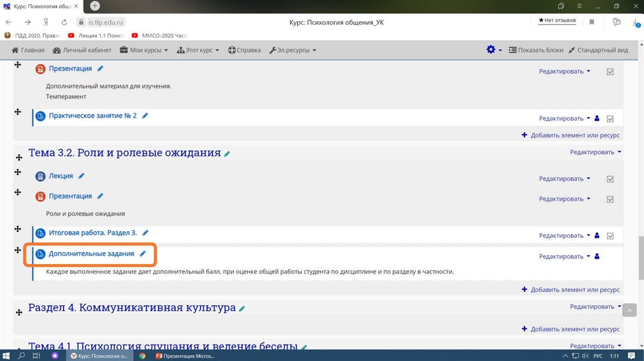Click the assignment icon of Итоговая работа. Раздел 3.
This screenshot has height=361, width=644.
click(x=40, y=233)
